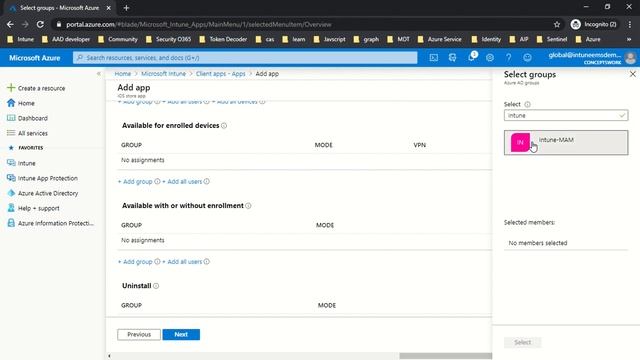Close the Select groups browser tab
The height and width of the screenshot is (360, 640).
[x=109, y=8]
